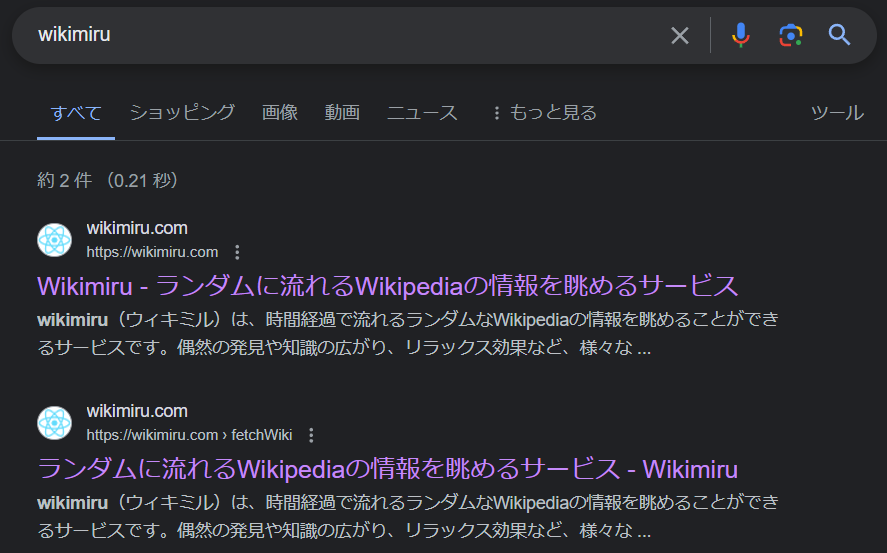Switch to the ニュース tab
Screen dimensions: 887x553
[x=422, y=113]
